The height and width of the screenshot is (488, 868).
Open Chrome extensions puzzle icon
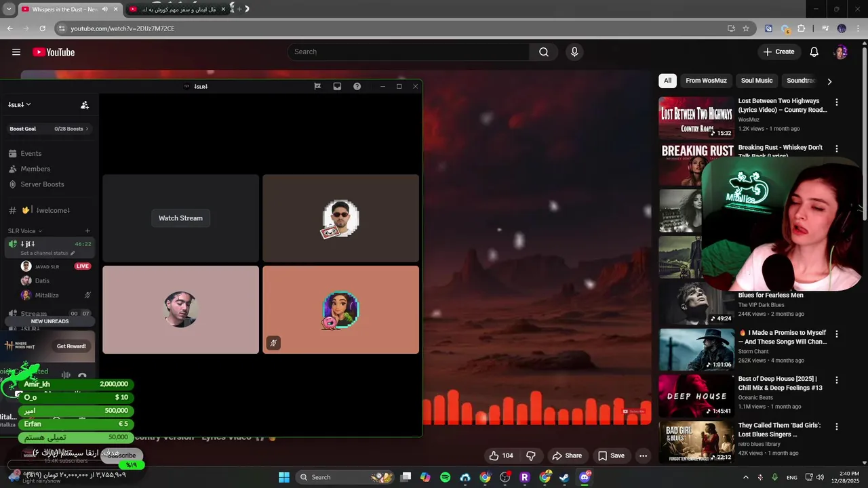(x=802, y=28)
